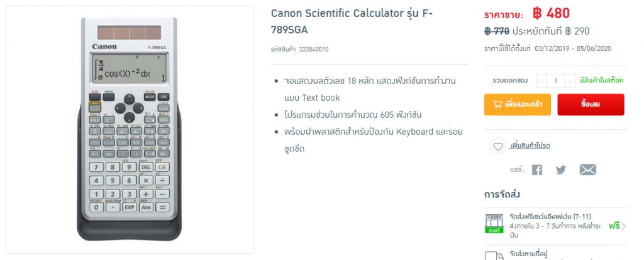Click the เพิ่มสินค้าโปรด wishlist link

(530, 146)
